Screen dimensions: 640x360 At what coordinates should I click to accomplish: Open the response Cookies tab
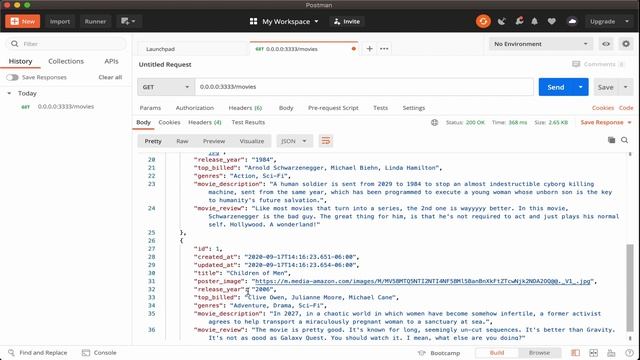(169, 122)
